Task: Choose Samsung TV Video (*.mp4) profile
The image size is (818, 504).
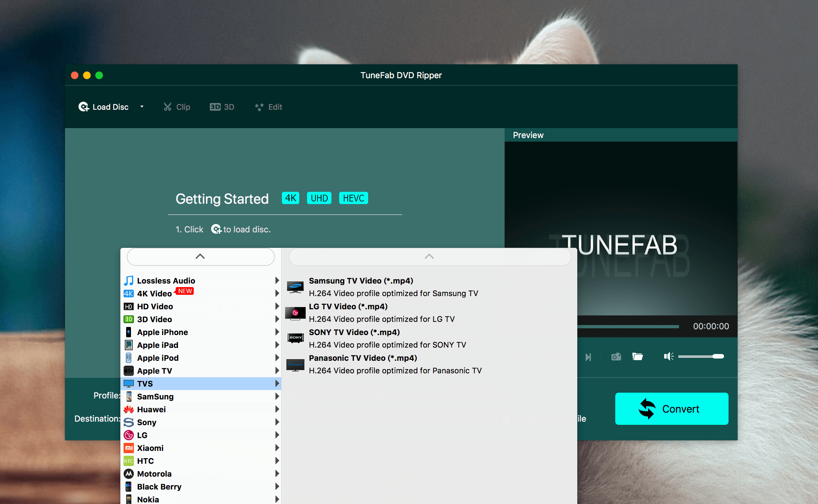Action: (429, 287)
